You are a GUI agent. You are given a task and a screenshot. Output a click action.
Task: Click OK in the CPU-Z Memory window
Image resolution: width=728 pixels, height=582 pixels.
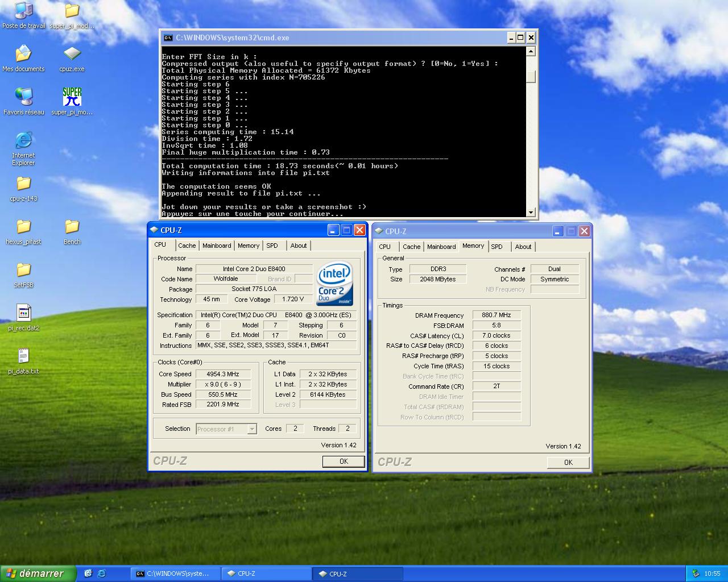[x=568, y=463]
